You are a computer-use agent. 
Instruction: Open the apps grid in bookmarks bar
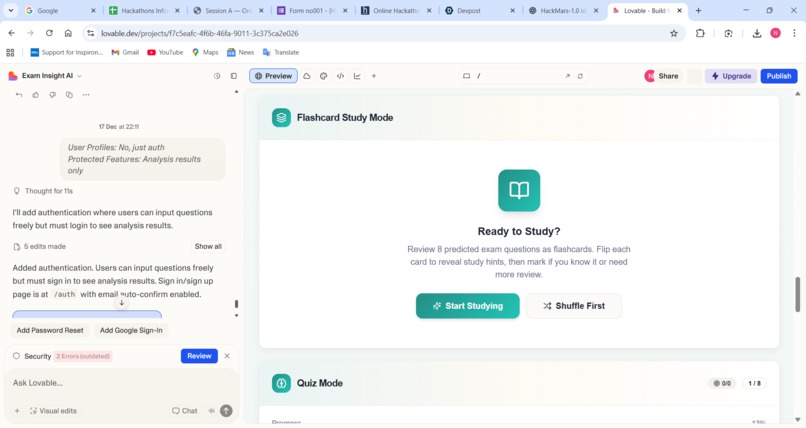coord(10,52)
